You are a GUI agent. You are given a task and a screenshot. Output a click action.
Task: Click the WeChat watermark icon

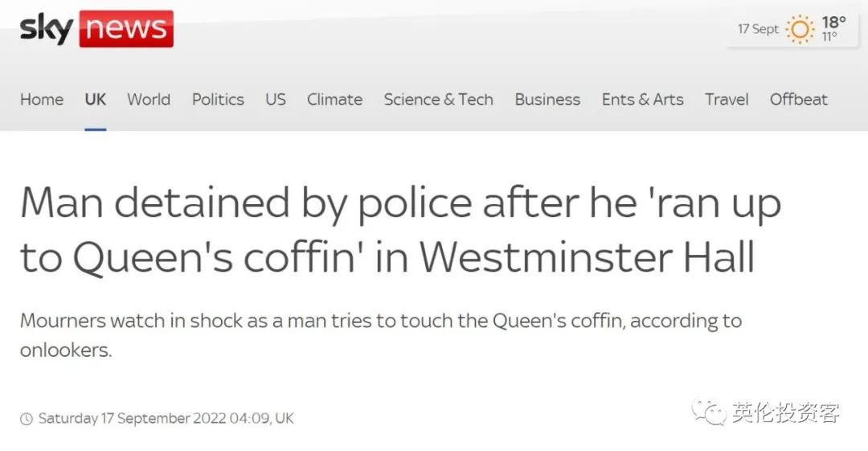708,412
